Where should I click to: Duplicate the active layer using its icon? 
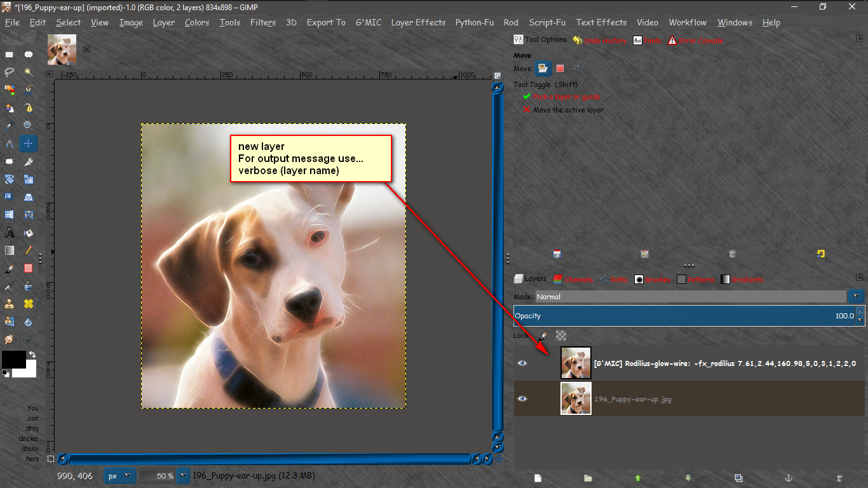click(x=738, y=478)
